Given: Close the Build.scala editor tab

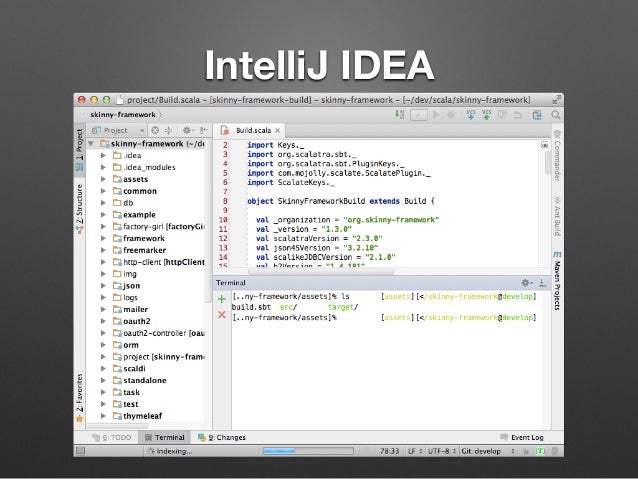Looking at the screenshot, I should click(277, 131).
